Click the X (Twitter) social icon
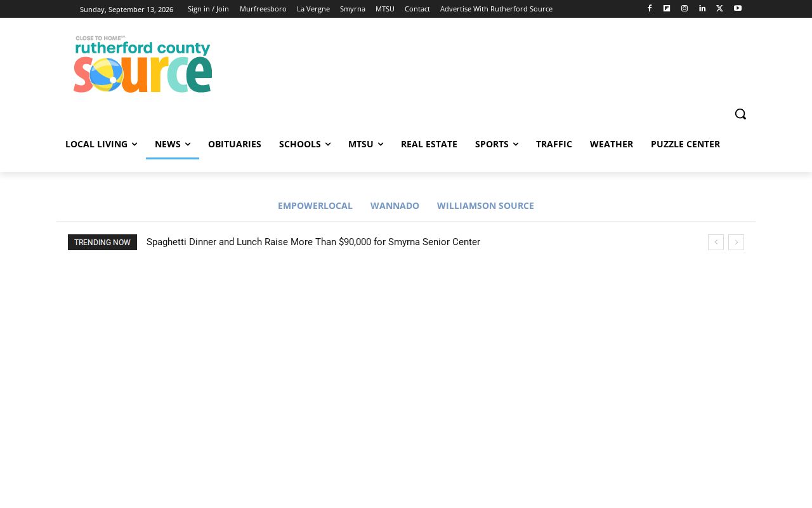This screenshot has height=508, width=812. 719,8
